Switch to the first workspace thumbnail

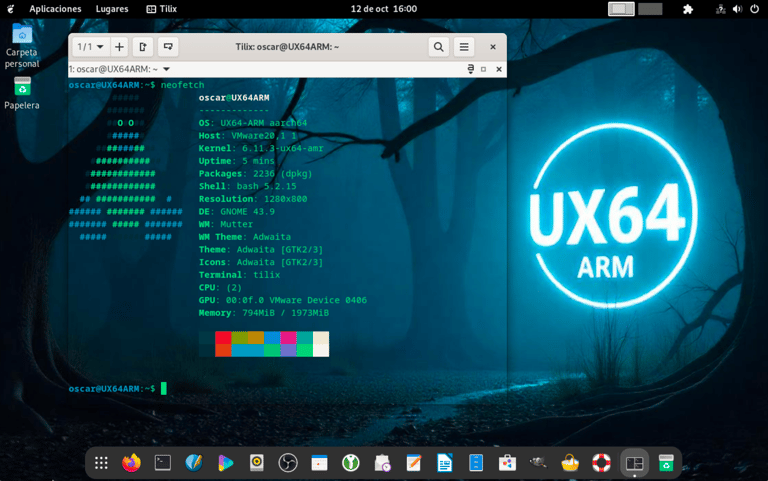tap(621, 9)
